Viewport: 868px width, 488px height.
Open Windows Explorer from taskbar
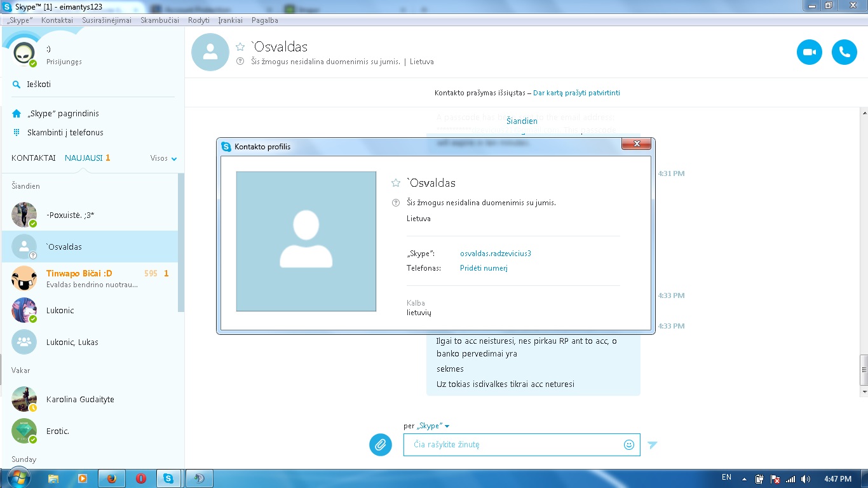(54, 478)
